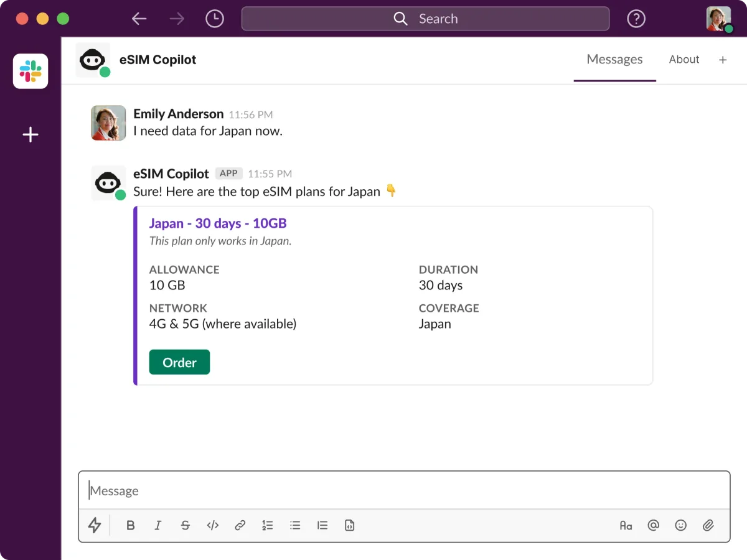The width and height of the screenshot is (747, 560).
Task: Mention someone with the @ icon
Action: pyautogui.click(x=653, y=525)
